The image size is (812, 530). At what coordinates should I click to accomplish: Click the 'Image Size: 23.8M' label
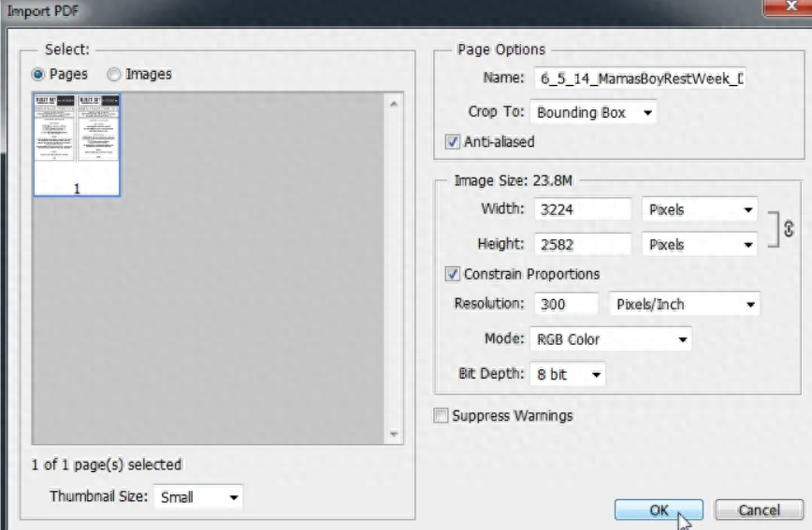(513, 180)
